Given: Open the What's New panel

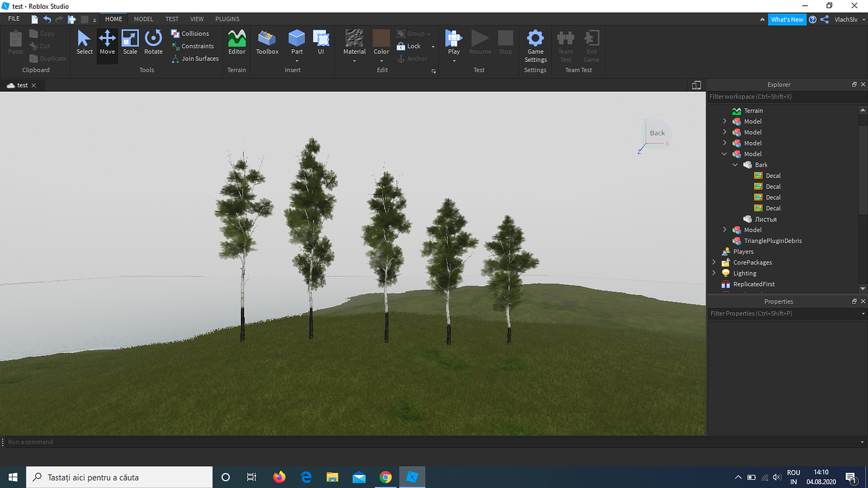Looking at the screenshot, I should (787, 19).
